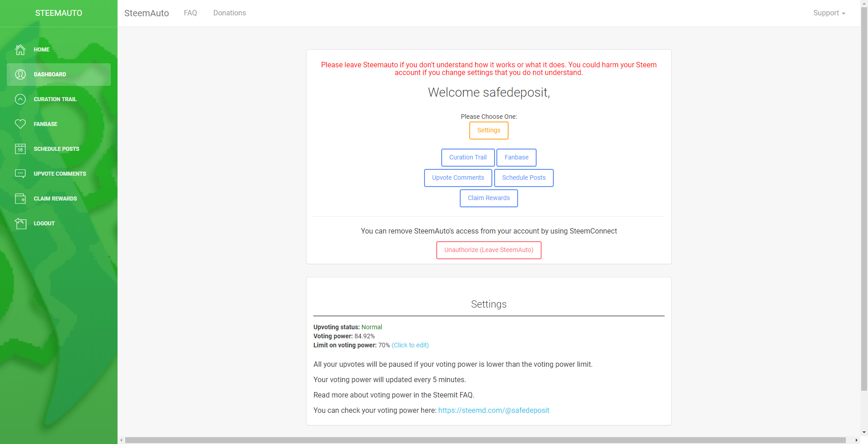Click the red warning text about leaving Steemauto
Image resolution: width=868 pixels, height=444 pixels.
[x=489, y=69]
